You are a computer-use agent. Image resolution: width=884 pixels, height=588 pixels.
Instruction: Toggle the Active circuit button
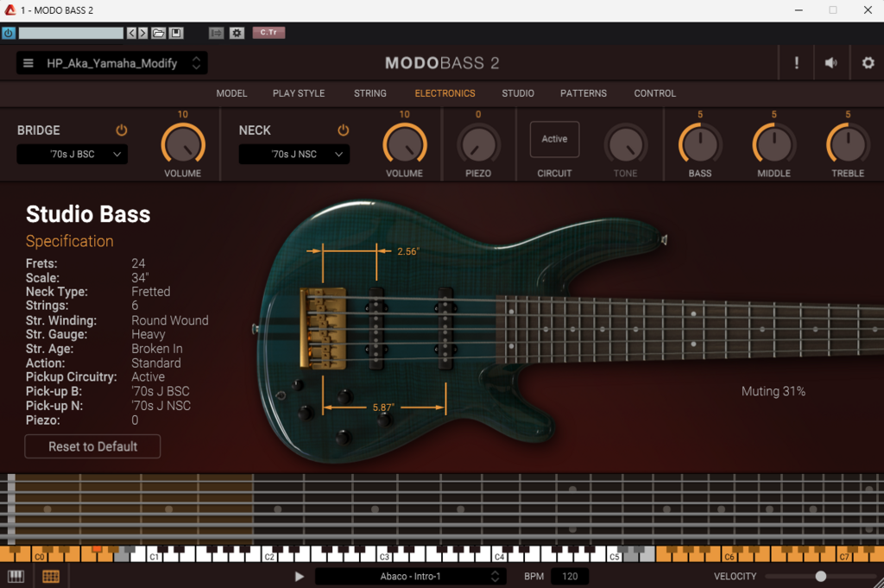pos(554,139)
